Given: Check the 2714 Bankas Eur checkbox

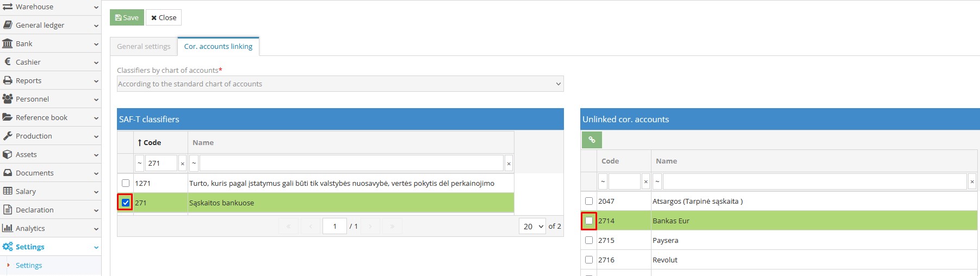Looking at the screenshot, I should pos(589,221).
